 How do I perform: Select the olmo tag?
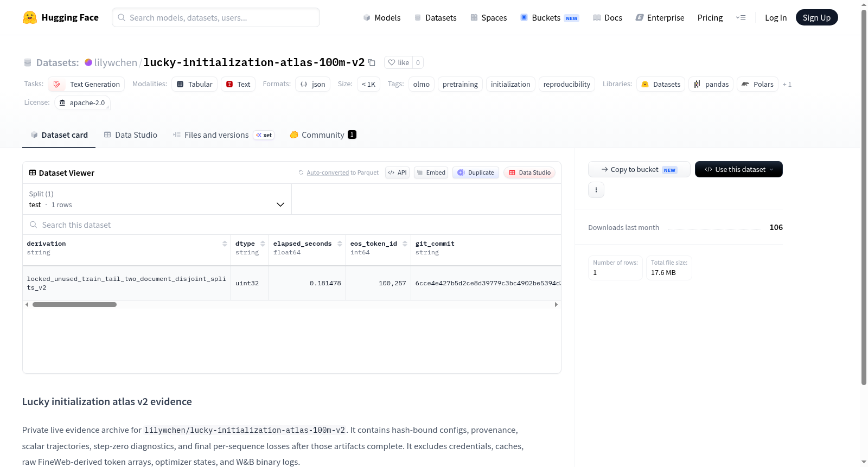(x=422, y=84)
